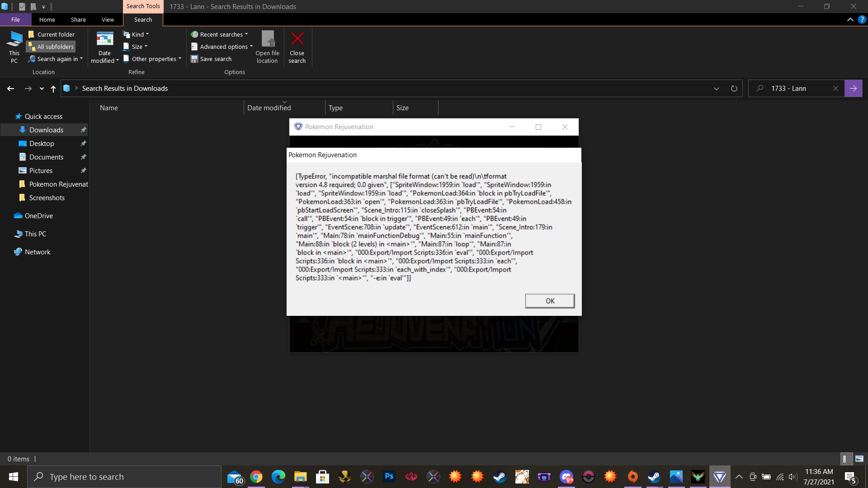
Task: Toggle the All subfolders search option
Action: 51,47
